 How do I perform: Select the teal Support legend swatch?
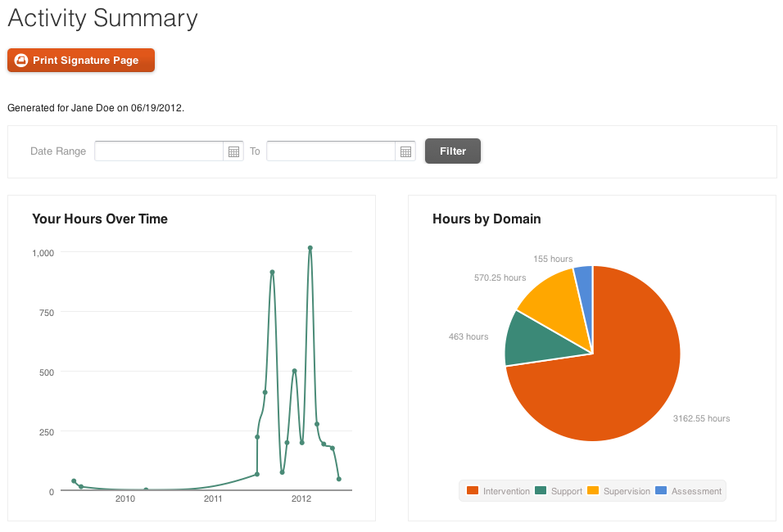coord(539,491)
